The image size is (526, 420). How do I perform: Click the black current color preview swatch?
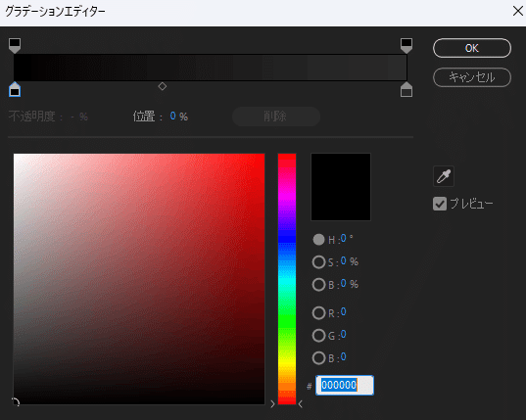click(x=341, y=187)
